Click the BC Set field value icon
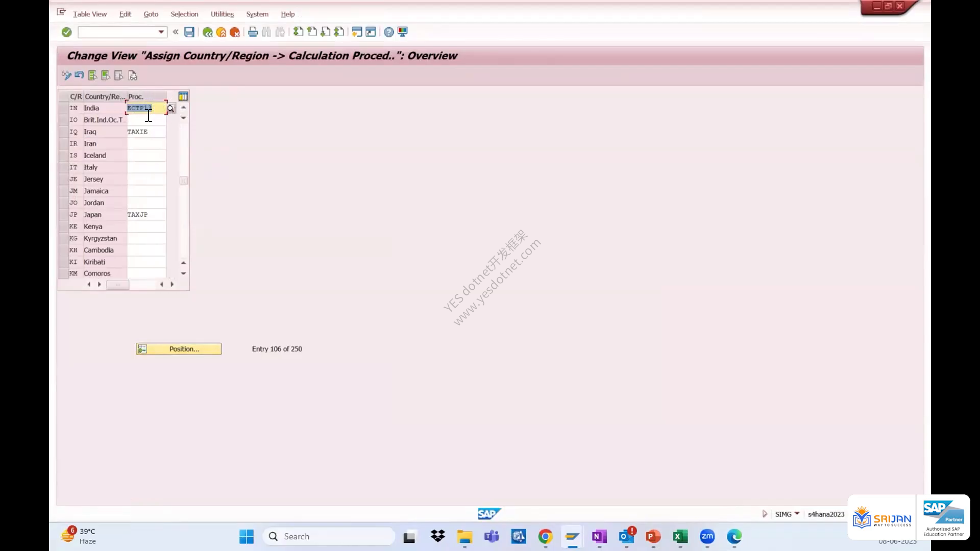 click(x=133, y=76)
